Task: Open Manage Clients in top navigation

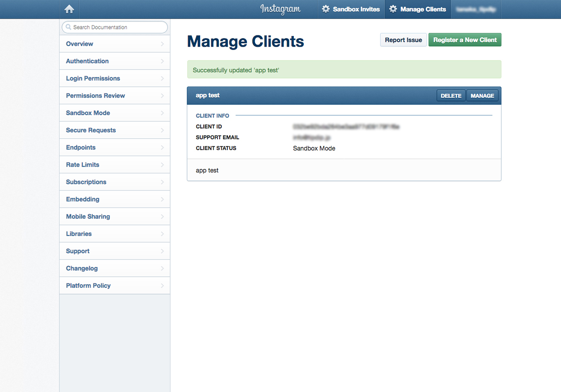Action: tap(418, 9)
